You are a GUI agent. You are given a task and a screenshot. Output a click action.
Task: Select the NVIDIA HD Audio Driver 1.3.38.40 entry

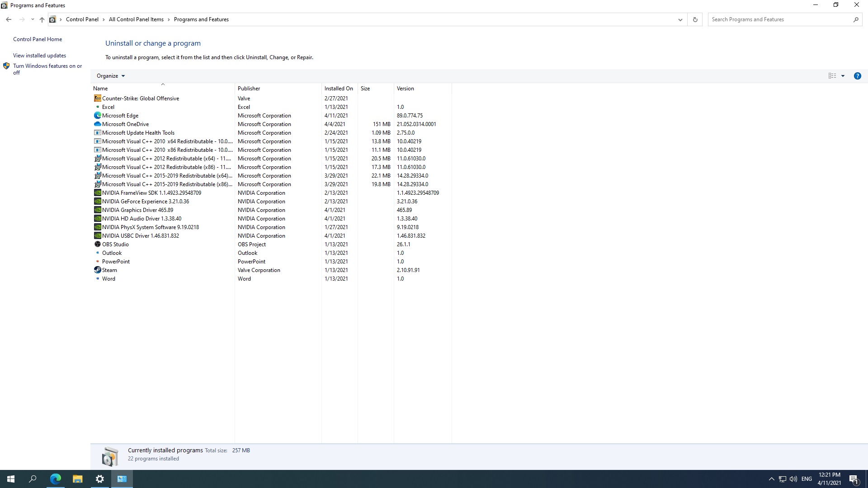coord(271,218)
